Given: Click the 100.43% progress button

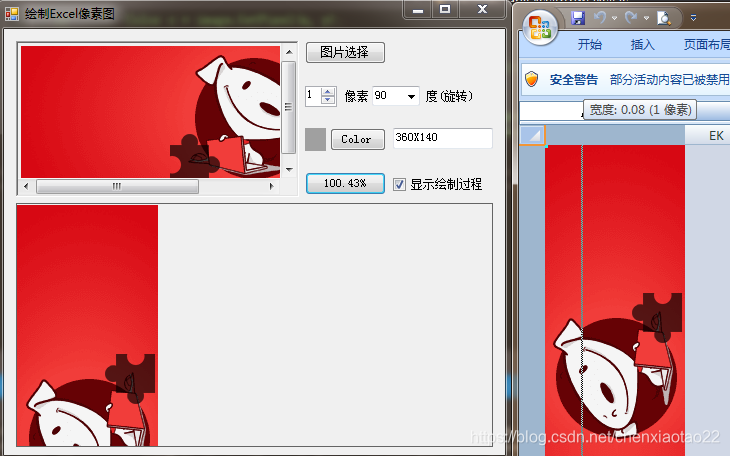Looking at the screenshot, I should [345, 183].
